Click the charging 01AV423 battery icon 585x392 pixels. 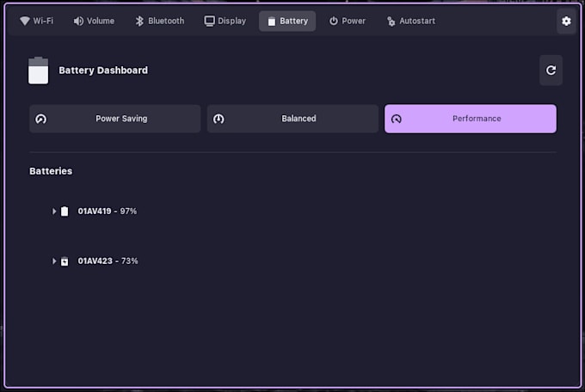click(65, 261)
